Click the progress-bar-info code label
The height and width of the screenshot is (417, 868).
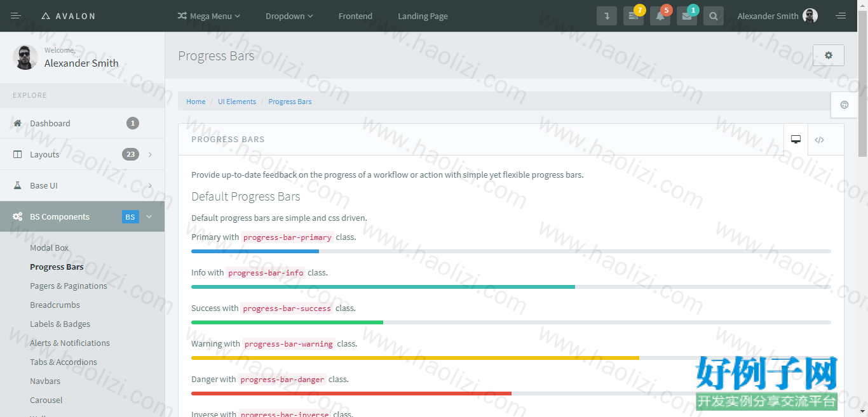click(x=266, y=273)
